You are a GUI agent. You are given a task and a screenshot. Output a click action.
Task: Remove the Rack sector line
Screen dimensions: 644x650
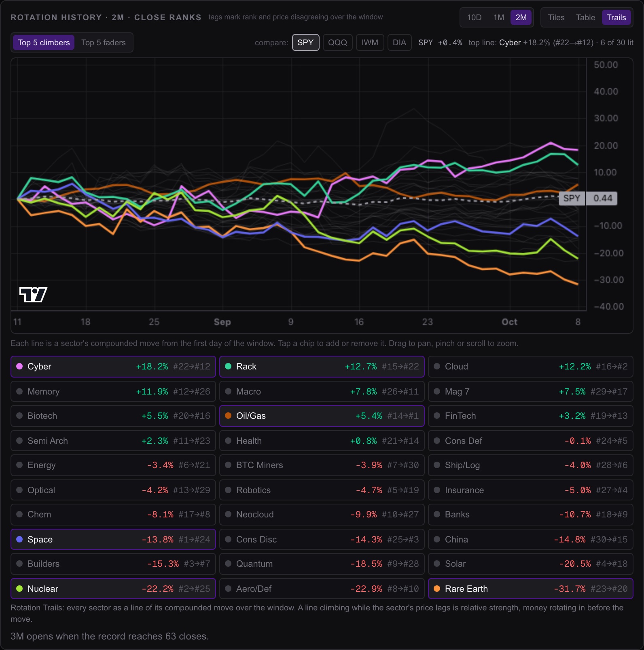coord(322,367)
